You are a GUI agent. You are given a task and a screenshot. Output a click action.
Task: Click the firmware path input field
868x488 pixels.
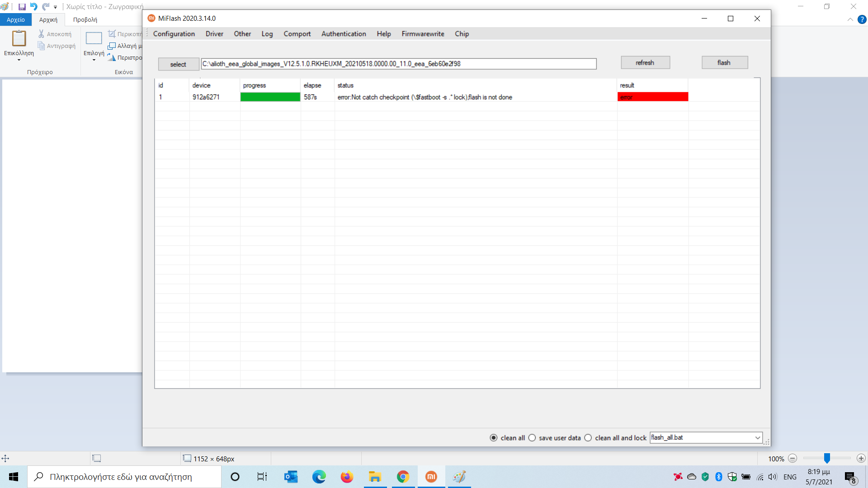399,64
